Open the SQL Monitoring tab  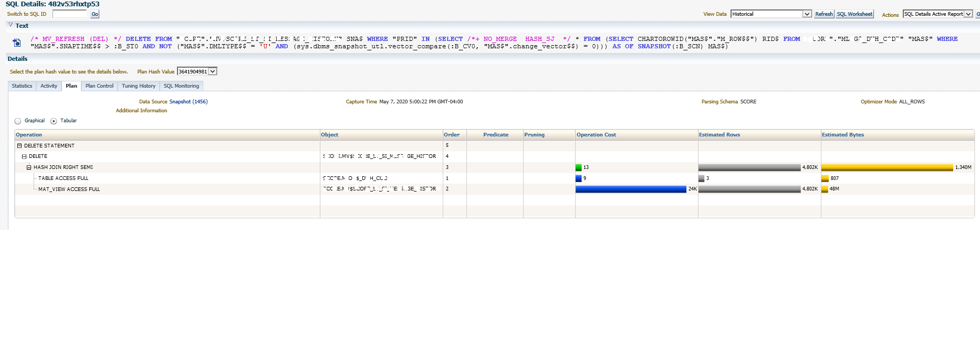pos(181,86)
